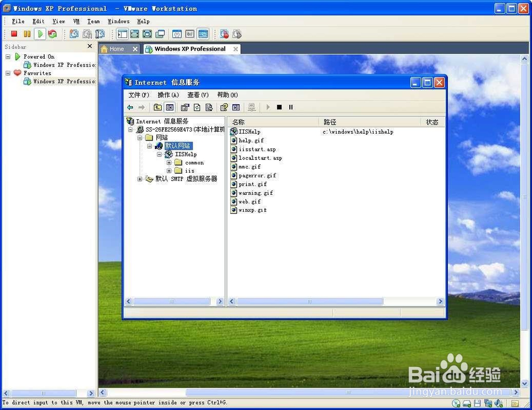Click the Appliance view icon in VMware toolbar
The height and width of the screenshot is (410, 532).
point(190,34)
